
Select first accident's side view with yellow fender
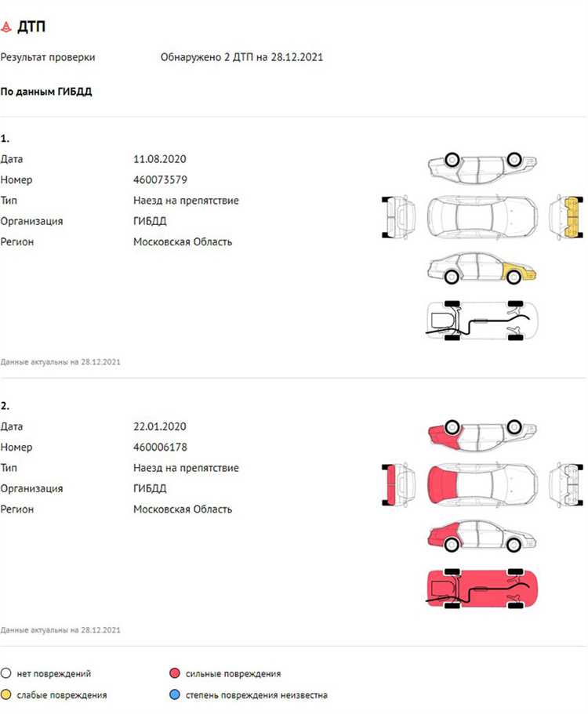click(x=482, y=269)
